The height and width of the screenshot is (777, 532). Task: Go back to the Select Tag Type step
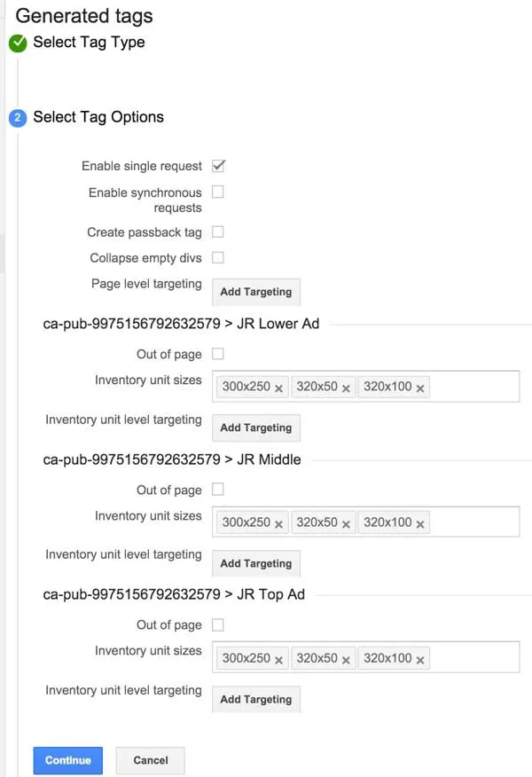88,42
